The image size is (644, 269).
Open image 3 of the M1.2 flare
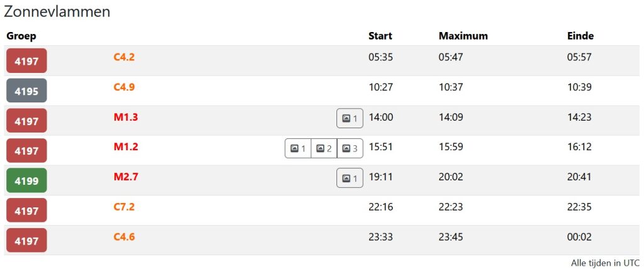click(x=350, y=148)
